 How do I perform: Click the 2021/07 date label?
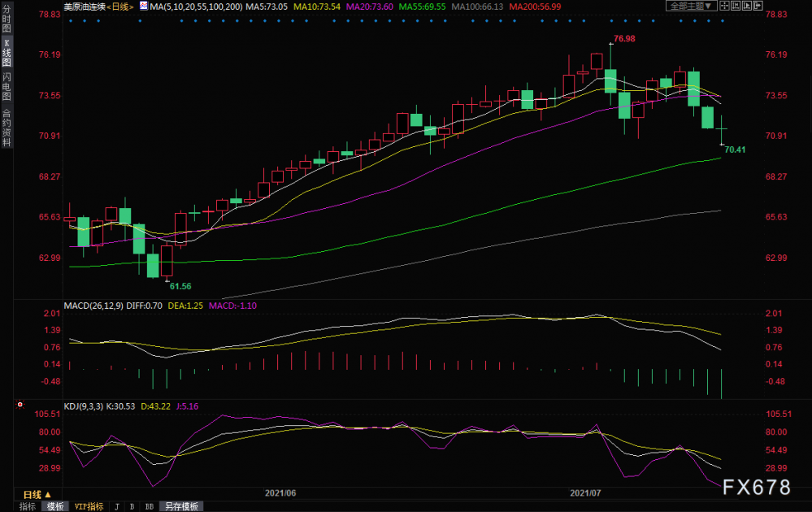point(586,492)
